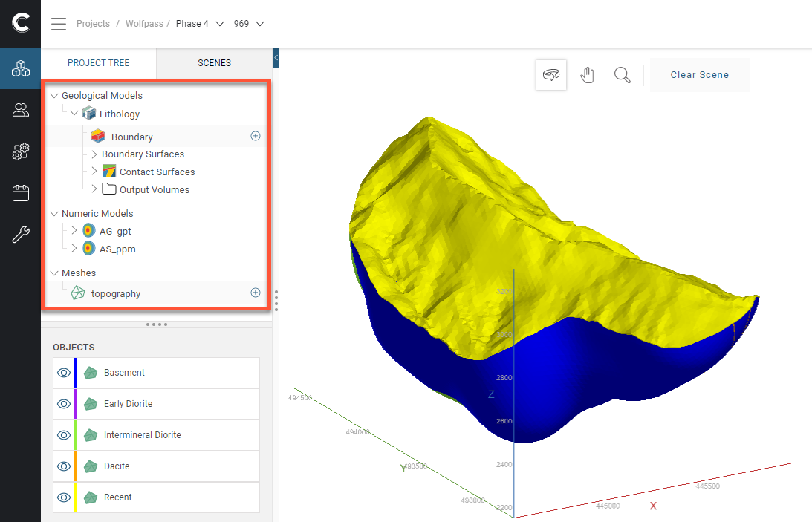This screenshot has height=522, width=812.
Task: Open the Projects breadcrumb link
Action: 93,24
